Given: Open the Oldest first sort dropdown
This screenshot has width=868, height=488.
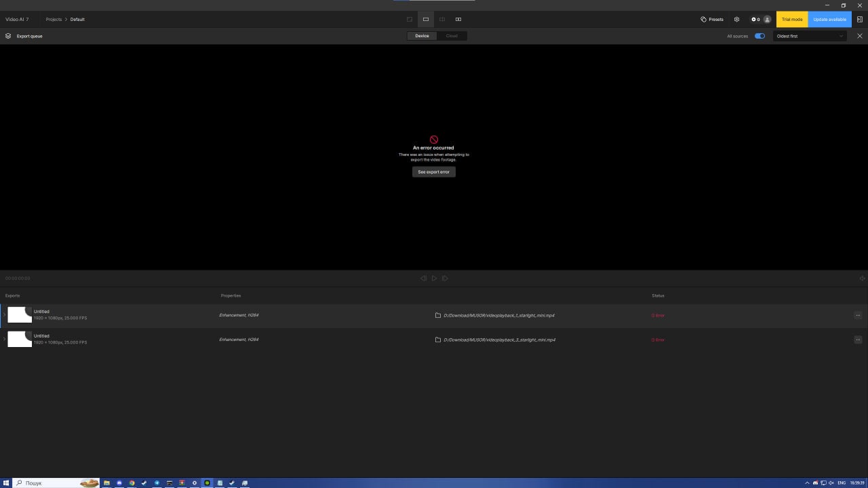Looking at the screenshot, I should pos(810,36).
